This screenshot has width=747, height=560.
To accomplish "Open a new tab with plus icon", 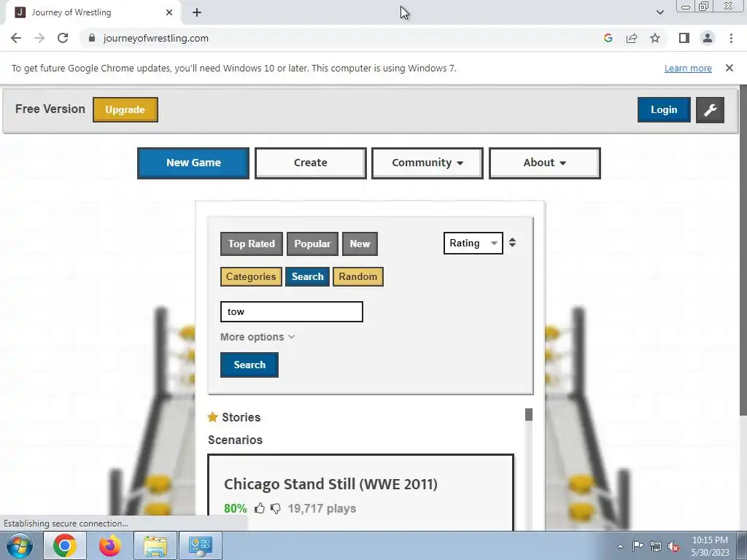I will (197, 12).
